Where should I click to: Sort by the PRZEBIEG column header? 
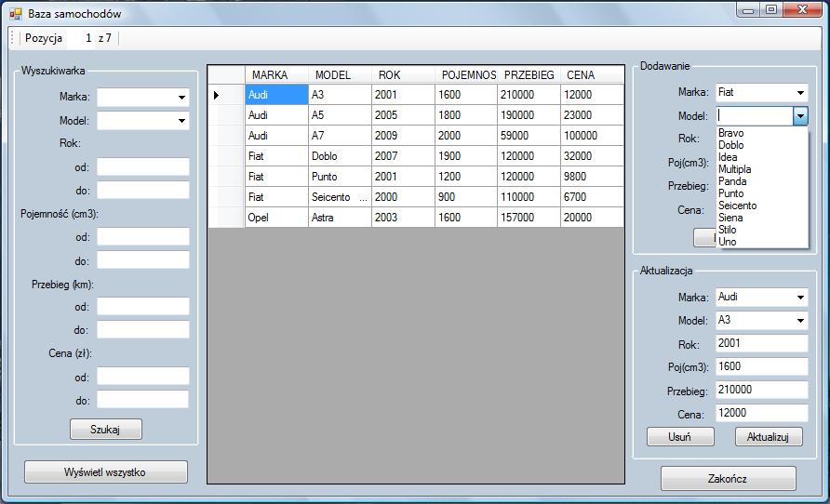coord(529,75)
